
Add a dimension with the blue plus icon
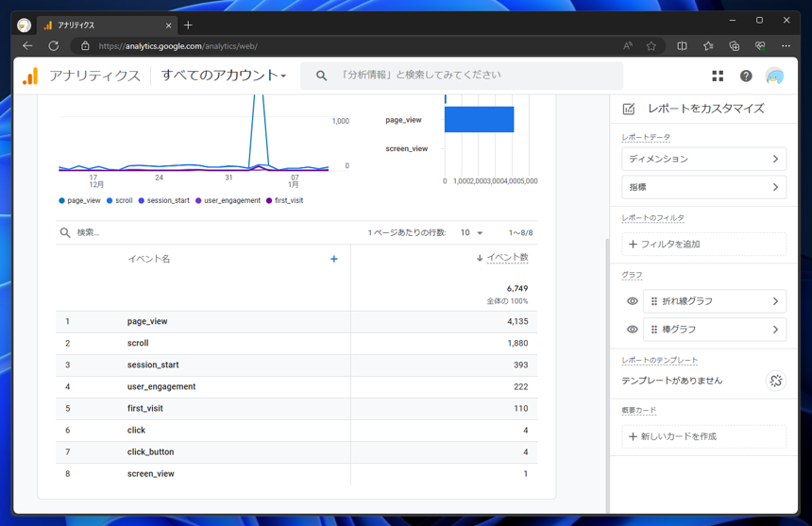(x=334, y=259)
